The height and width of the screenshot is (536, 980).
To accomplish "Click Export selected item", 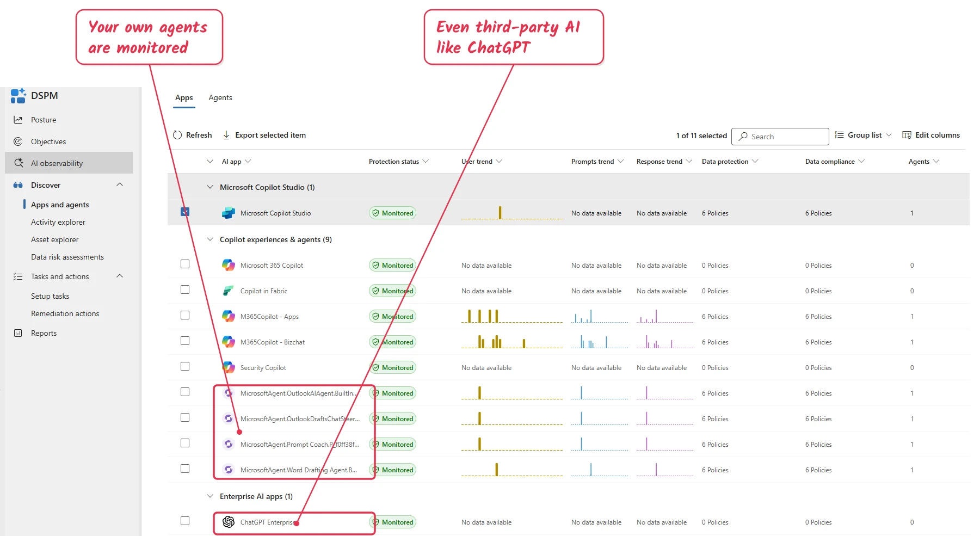I will [x=264, y=135].
